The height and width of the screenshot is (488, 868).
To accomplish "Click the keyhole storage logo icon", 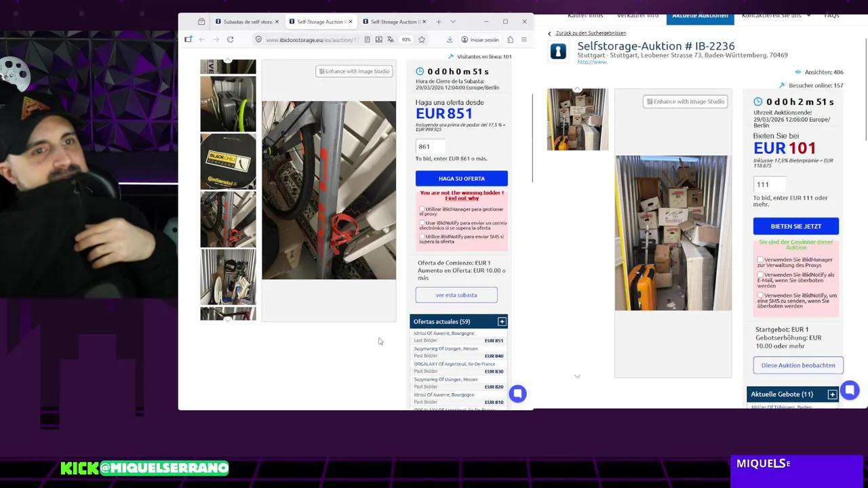I will [x=558, y=52].
